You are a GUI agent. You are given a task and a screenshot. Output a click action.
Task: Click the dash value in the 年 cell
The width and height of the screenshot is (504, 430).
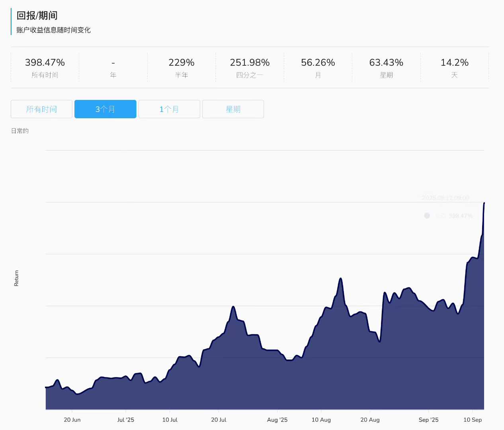113,63
